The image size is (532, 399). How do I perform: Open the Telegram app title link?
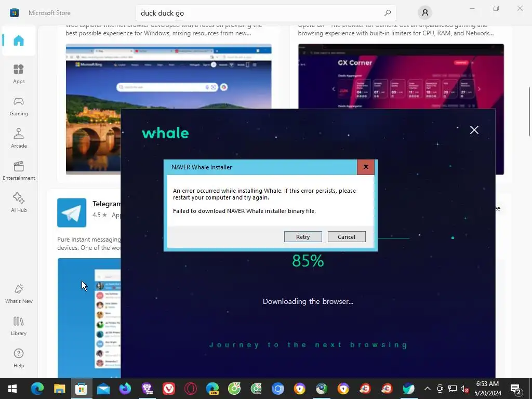click(x=107, y=204)
